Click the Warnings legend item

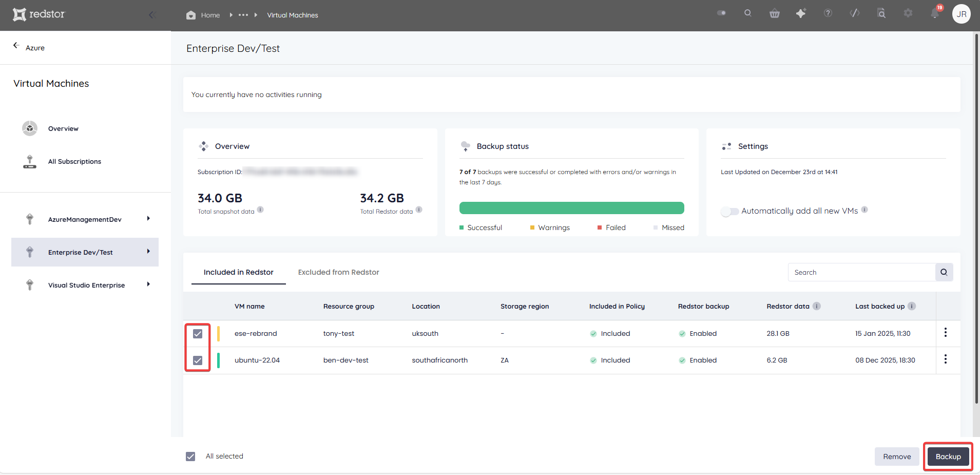550,227
